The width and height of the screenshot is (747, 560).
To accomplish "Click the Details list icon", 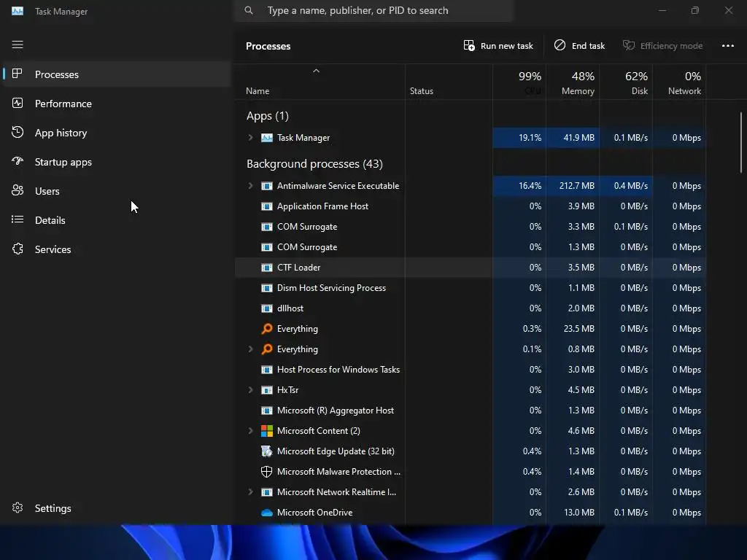I will click(18, 219).
